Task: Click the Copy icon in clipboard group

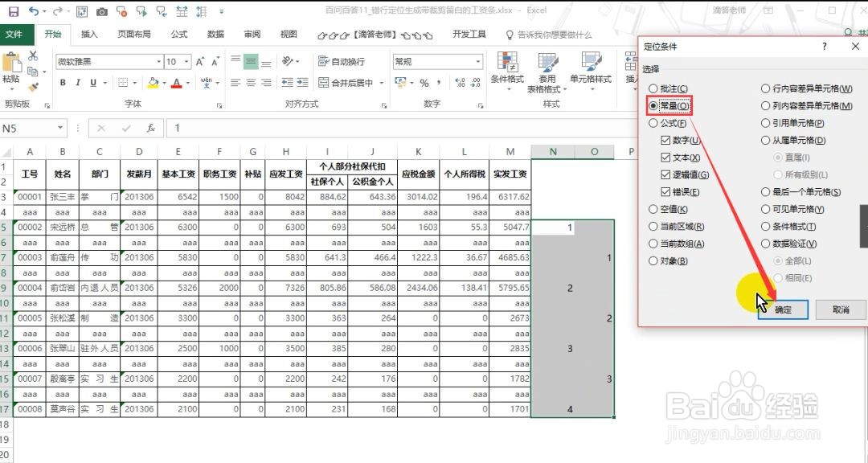Action: point(33,72)
